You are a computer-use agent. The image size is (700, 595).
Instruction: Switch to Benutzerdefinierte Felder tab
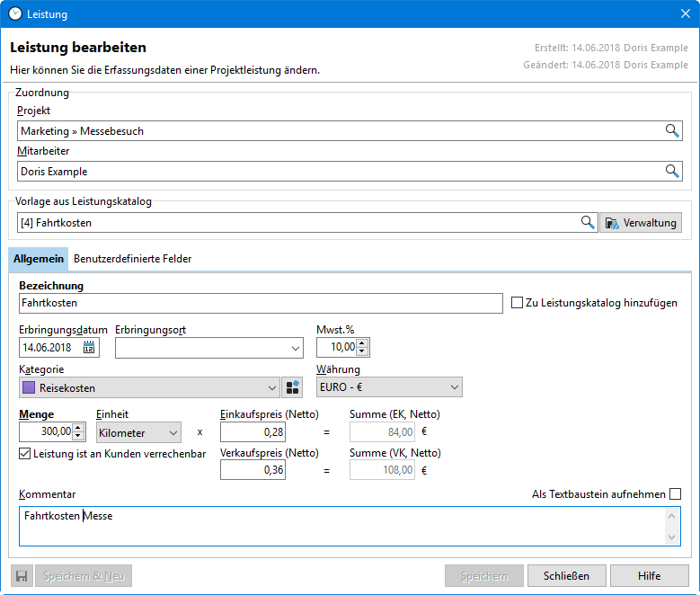click(132, 259)
